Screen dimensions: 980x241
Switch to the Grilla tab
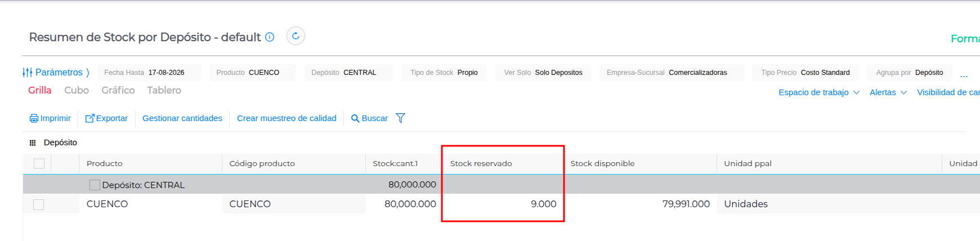click(x=40, y=90)
